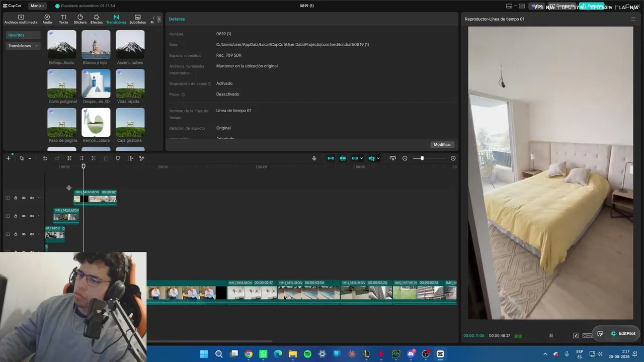Click the redo arrow
Screen dimensions: 644x362
tap(57, 158)
